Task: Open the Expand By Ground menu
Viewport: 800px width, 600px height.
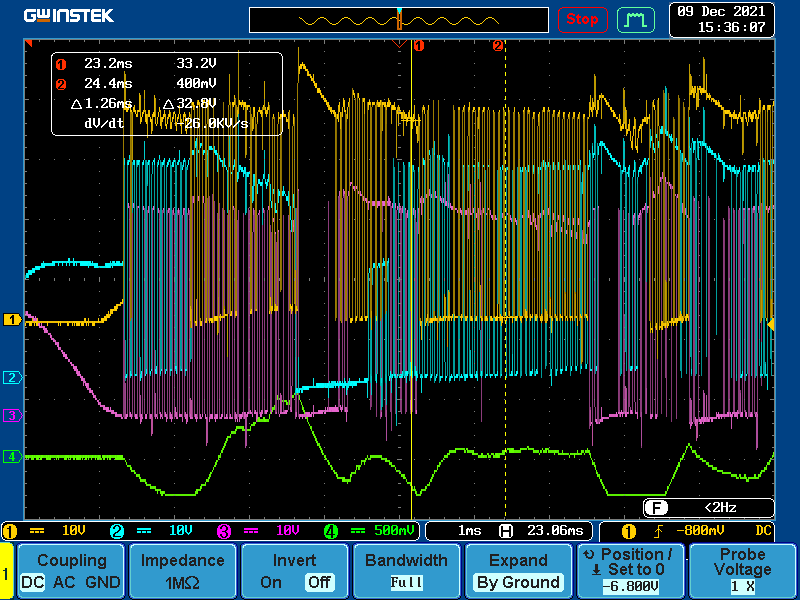Action: coord(518,571)
